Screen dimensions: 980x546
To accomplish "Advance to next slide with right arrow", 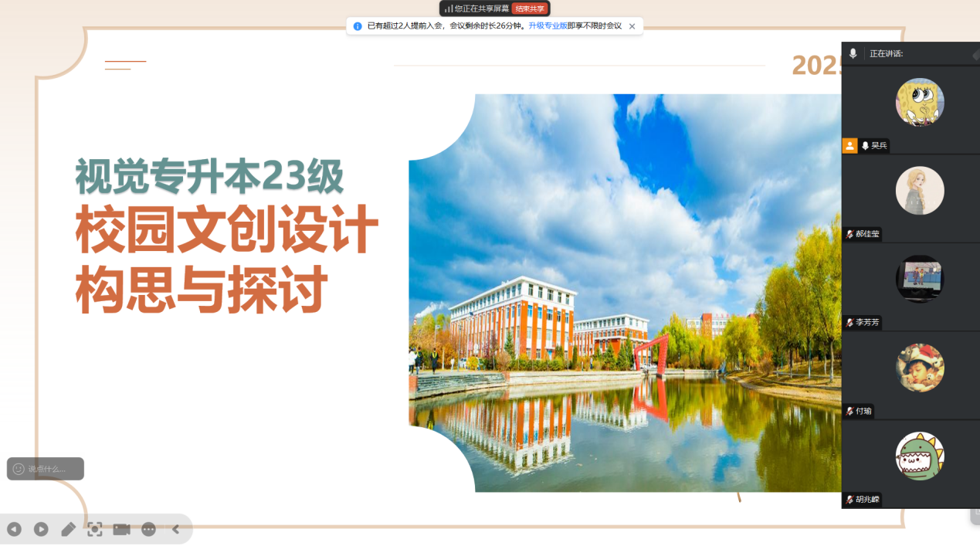I will 41,529.
